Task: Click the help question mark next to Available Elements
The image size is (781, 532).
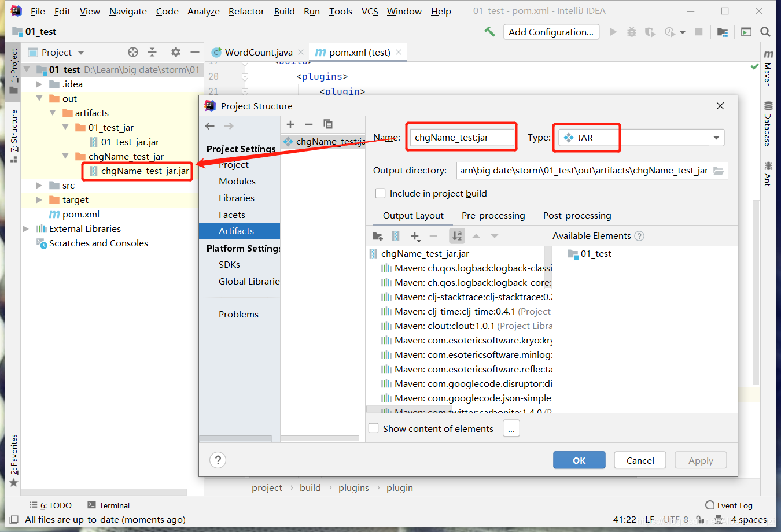Action: coord(639,236)
